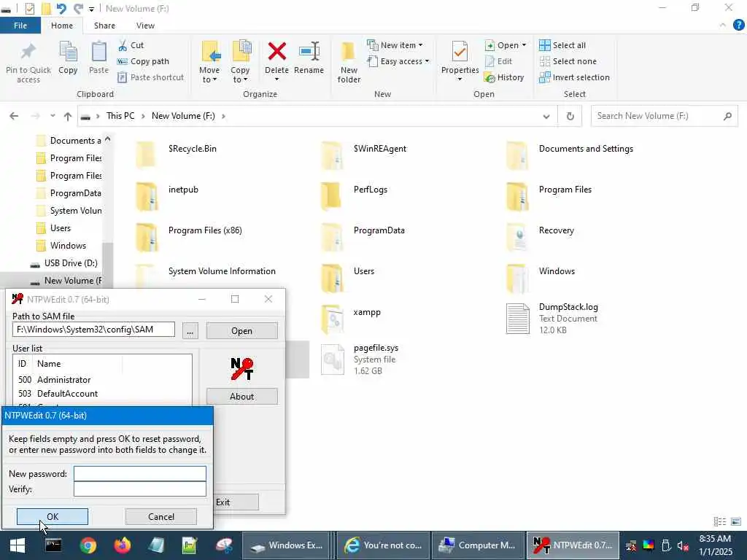Open the Explorer help question icon
747x560 pixels.
[x=738, y=26]
